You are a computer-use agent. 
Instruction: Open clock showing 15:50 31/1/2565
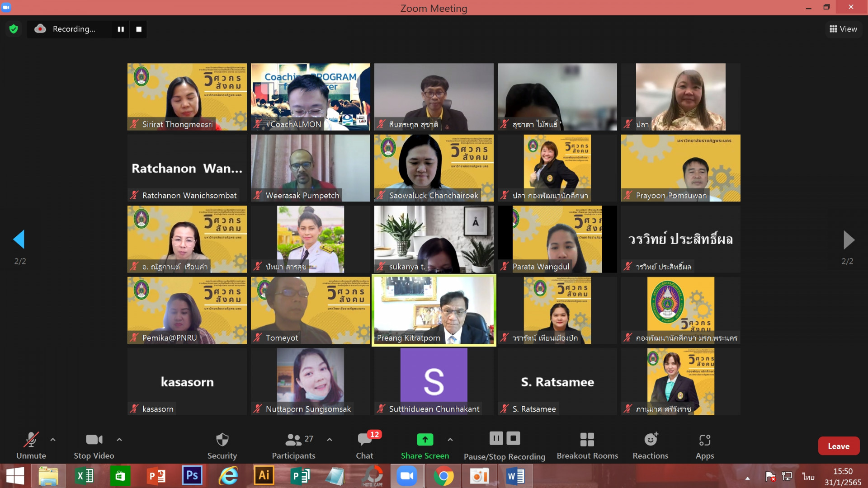click(843, 477)
